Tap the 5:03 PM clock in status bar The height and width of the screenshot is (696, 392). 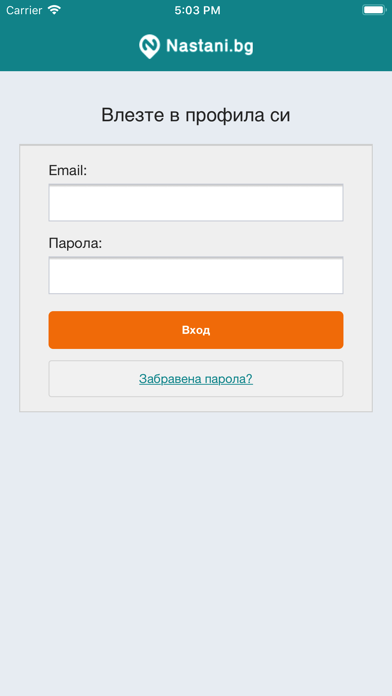197,11
